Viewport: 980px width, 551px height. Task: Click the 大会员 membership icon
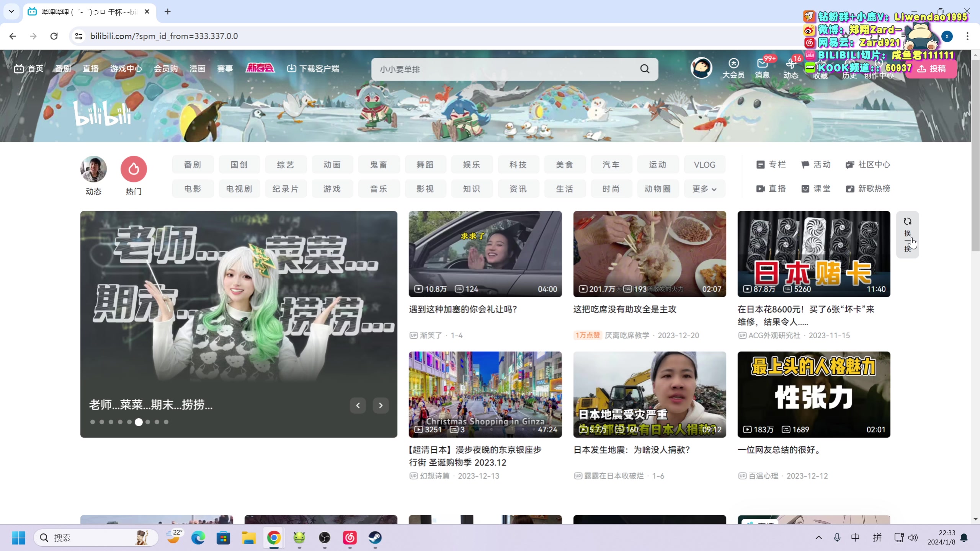tap(733, 64)
